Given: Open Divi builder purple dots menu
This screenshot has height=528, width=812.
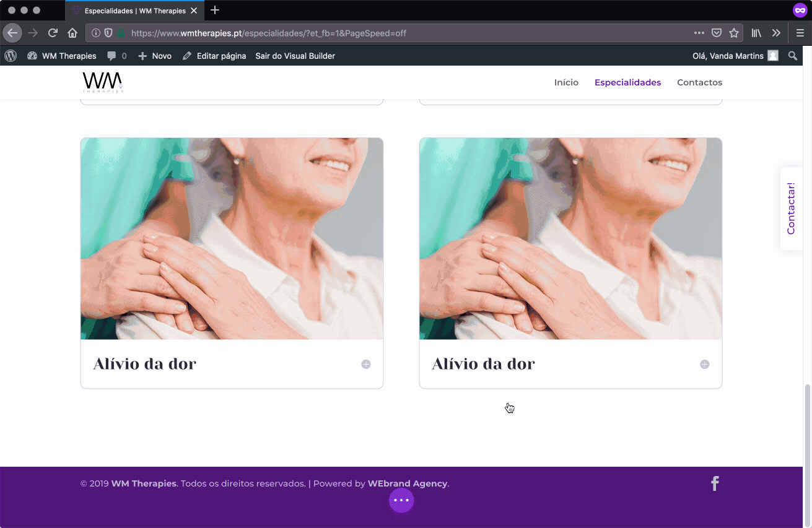Looking at the screenshot, I should (401, 500).
